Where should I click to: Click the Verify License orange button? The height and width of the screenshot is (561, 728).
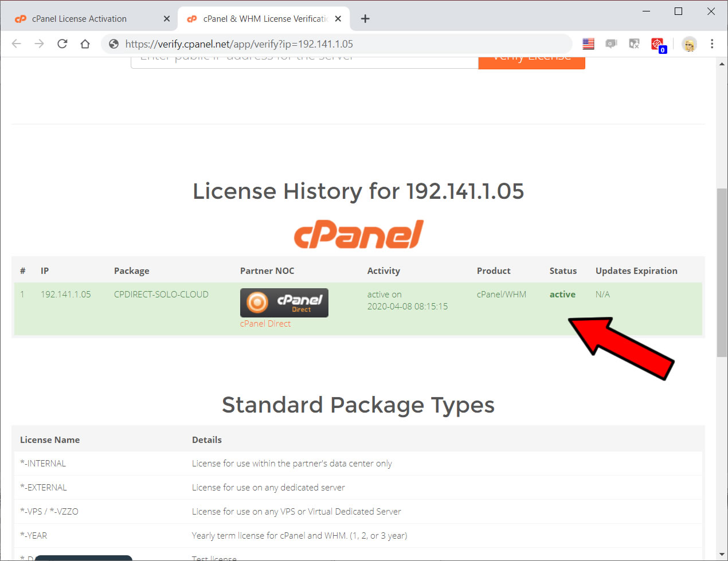(x=531, y=62)
